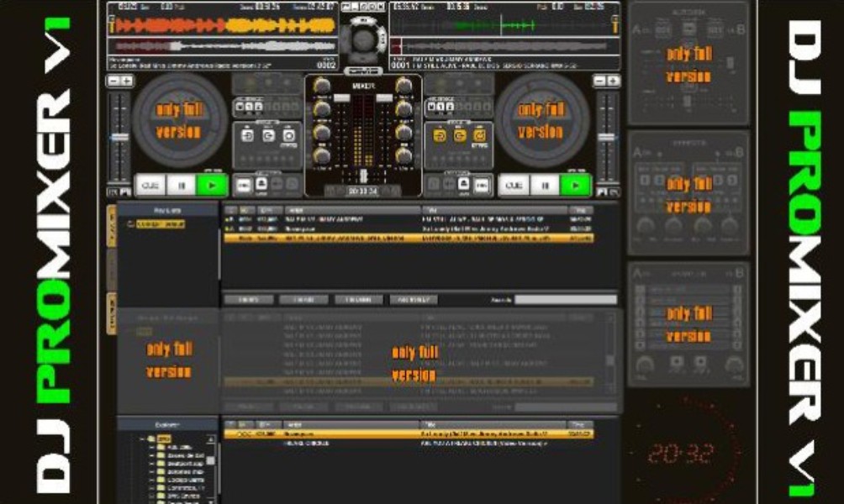Click the first button below playlist table

[248, 300]
